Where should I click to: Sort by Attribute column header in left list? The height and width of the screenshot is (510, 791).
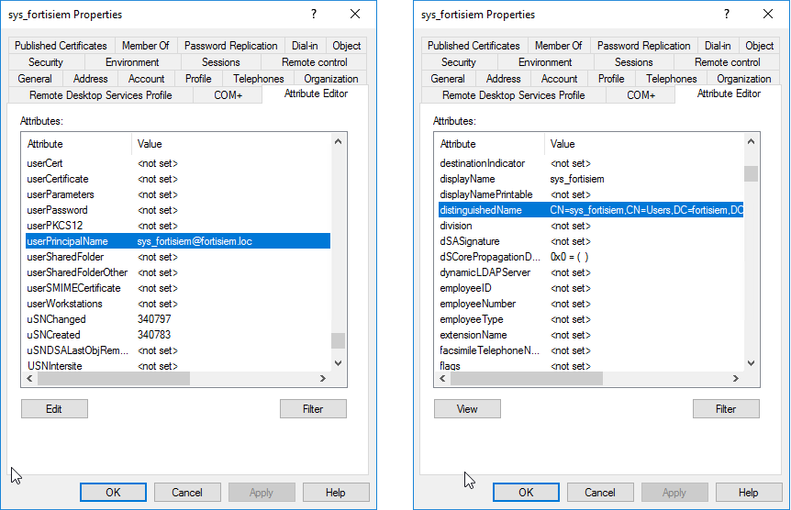(x=75, y=144)
